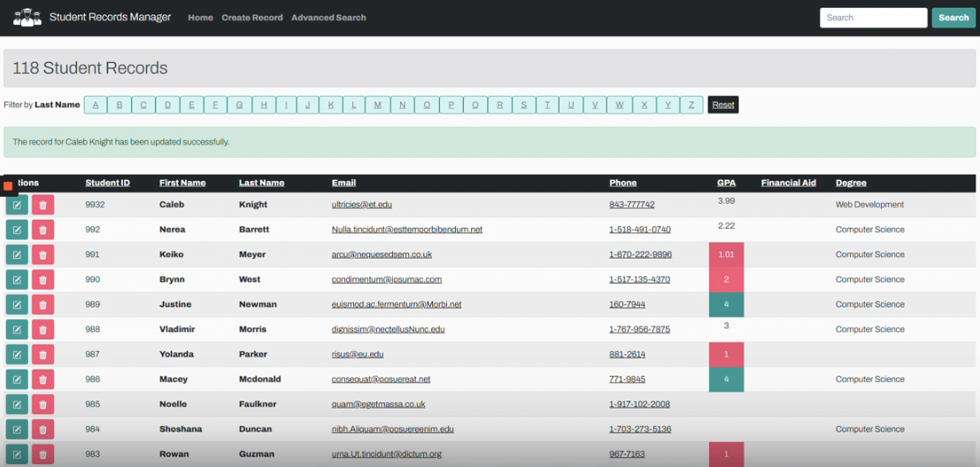This screenshot has width=980, height=467.
Task: Filter last names by letter W
Action: [x=620, y=105]
